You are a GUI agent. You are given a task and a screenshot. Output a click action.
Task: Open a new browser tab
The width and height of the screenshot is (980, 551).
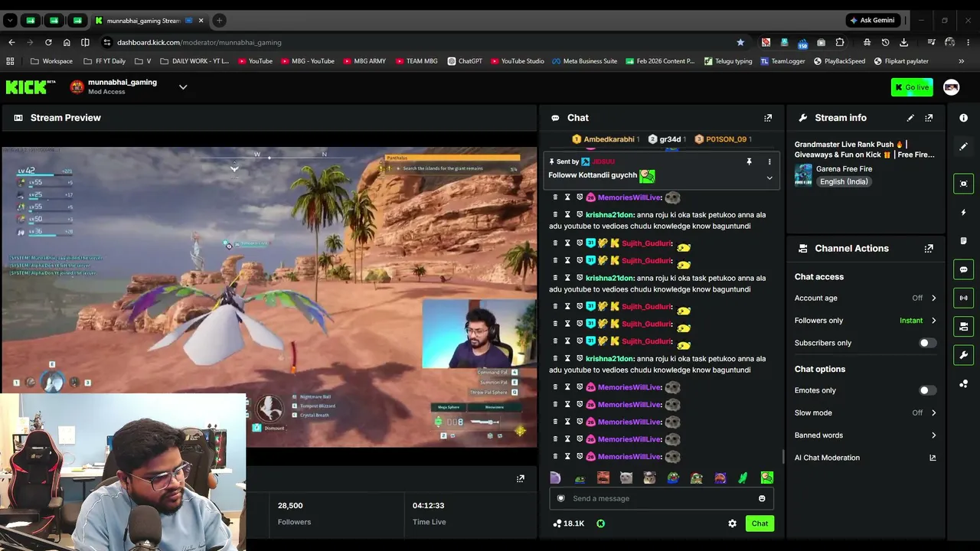point(219,21)
